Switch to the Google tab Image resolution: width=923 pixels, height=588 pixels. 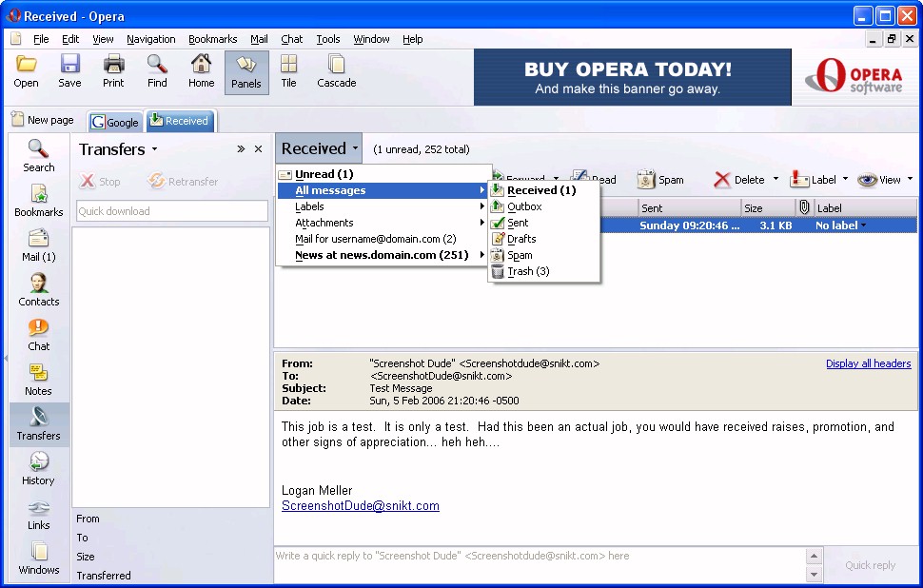(115, 122)
